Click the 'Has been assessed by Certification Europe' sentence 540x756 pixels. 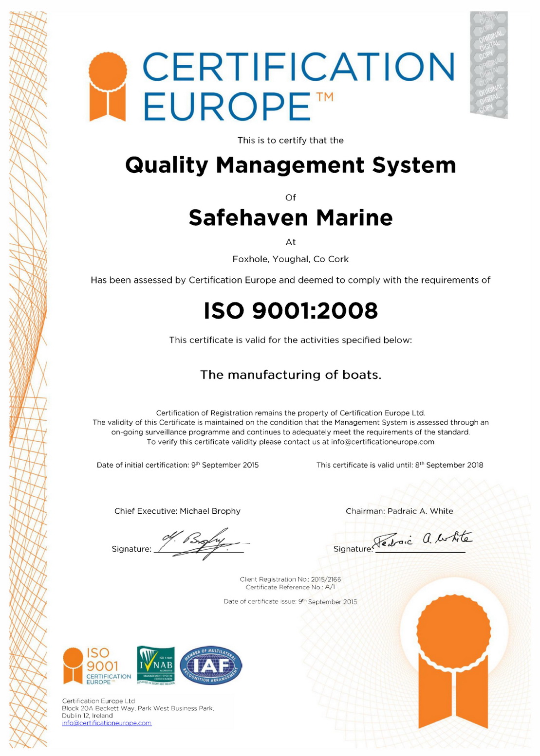point(291,280)
